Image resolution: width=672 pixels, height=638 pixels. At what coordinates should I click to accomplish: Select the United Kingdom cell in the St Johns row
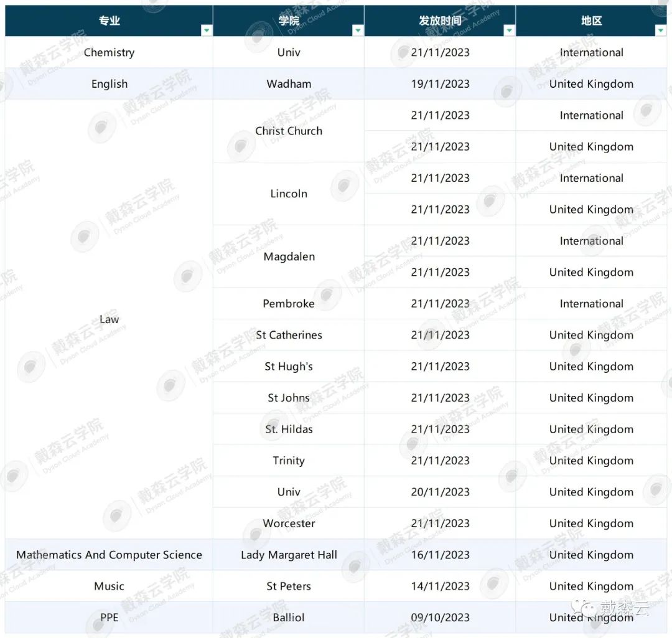tap(592, 398)
